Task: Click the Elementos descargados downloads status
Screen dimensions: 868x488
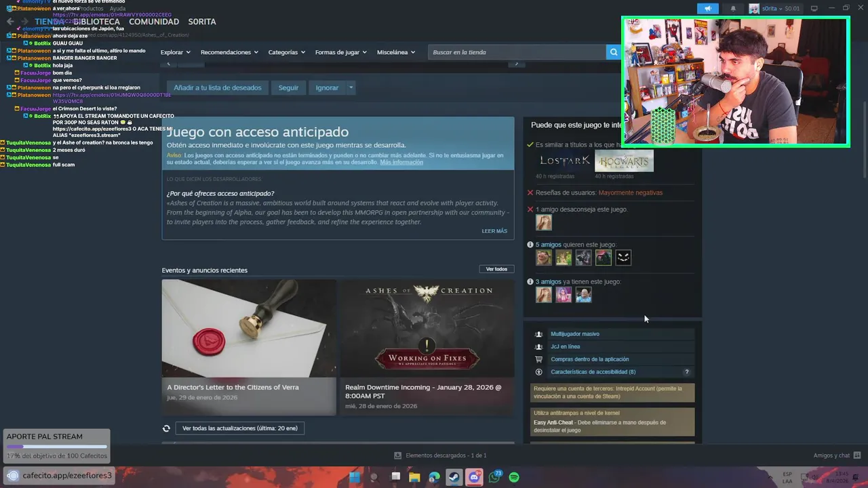Action: (x=441, y=455)
